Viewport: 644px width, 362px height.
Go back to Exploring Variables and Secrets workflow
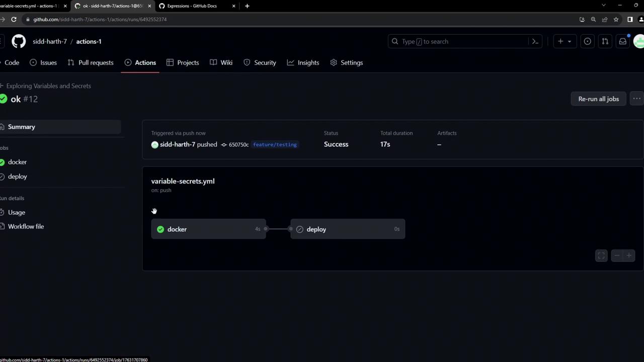pos(48,86)
